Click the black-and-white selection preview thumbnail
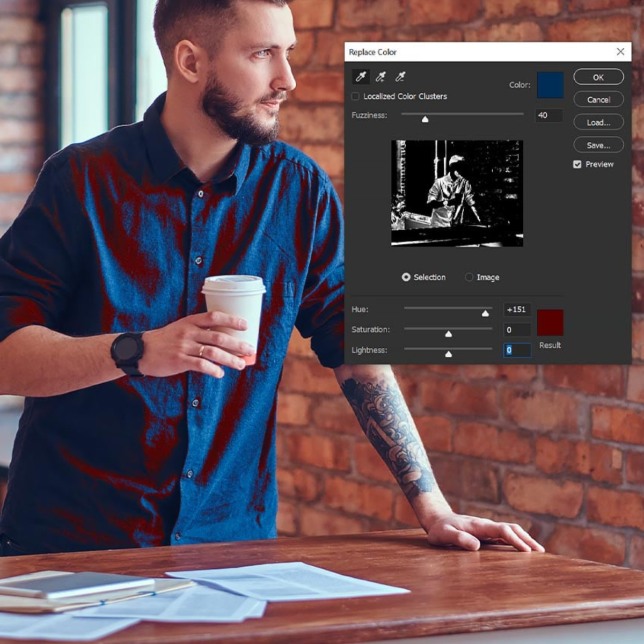This screenshot has height=644, width=644. point(457,193)
